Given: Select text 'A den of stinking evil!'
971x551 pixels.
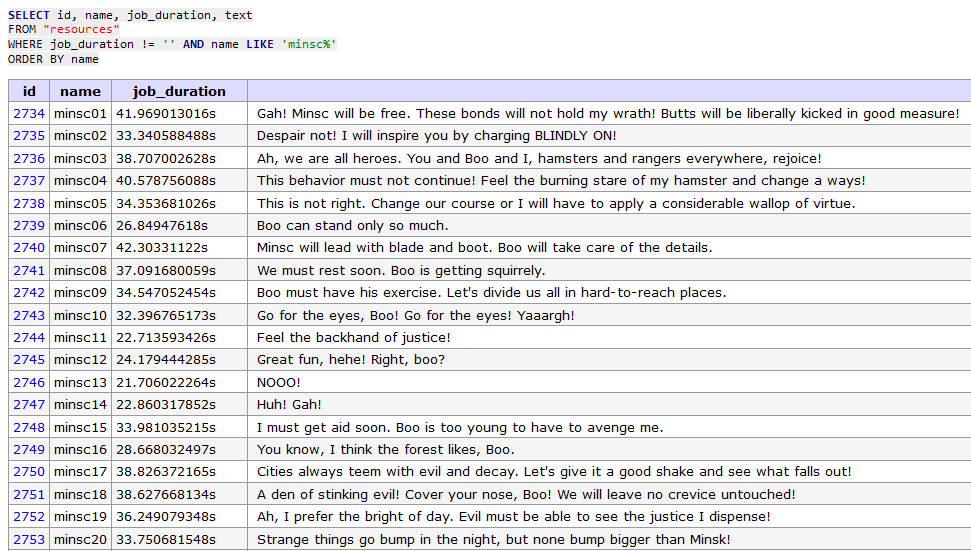Looking at the screenshot, I should 329,495.
